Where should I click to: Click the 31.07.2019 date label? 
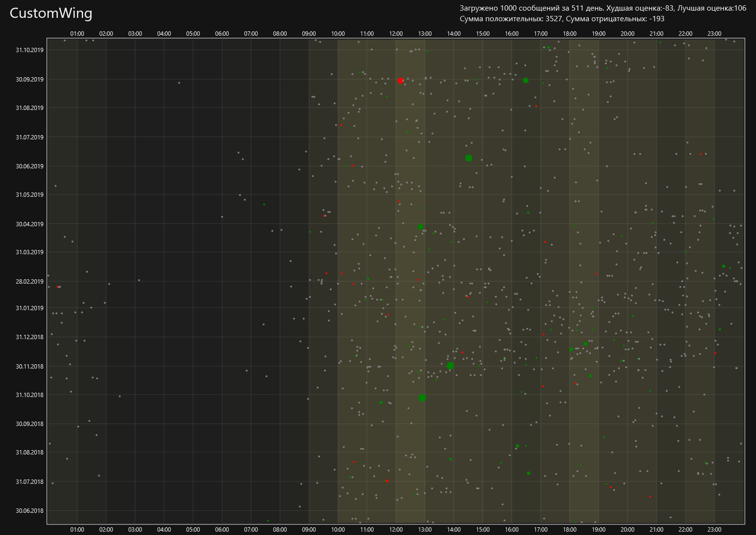(x=29, y=137)
